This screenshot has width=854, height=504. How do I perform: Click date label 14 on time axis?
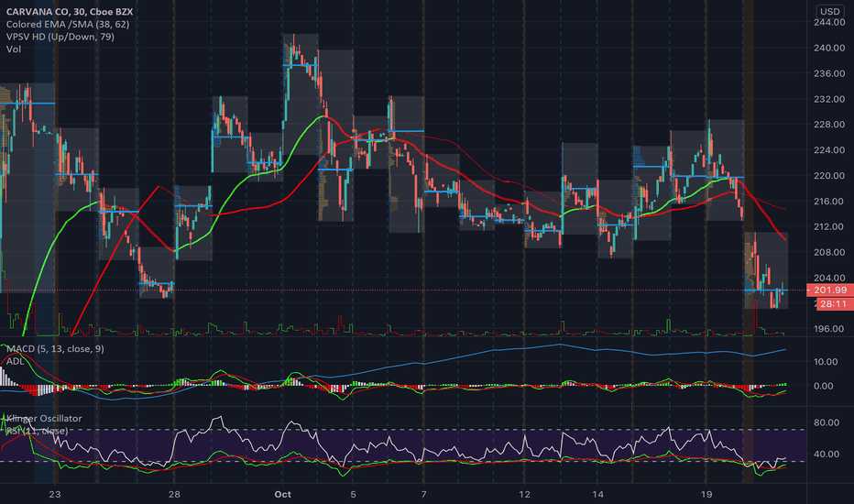(x=598, y=495)
